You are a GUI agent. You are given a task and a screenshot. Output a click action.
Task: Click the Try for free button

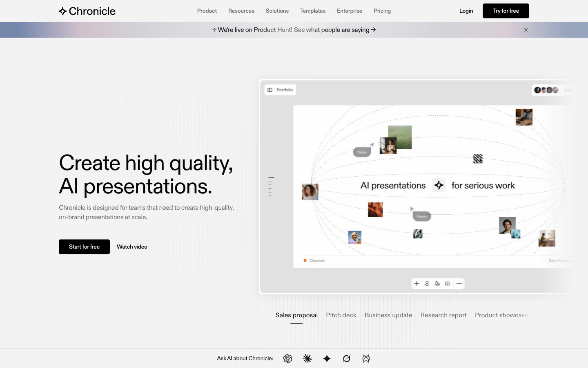(x=506, y=11)
